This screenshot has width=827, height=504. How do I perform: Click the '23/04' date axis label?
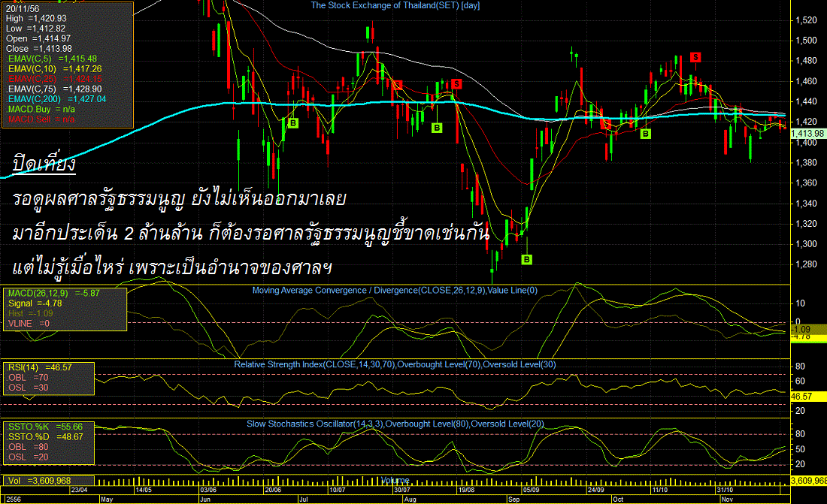click(x=79, y=490)
